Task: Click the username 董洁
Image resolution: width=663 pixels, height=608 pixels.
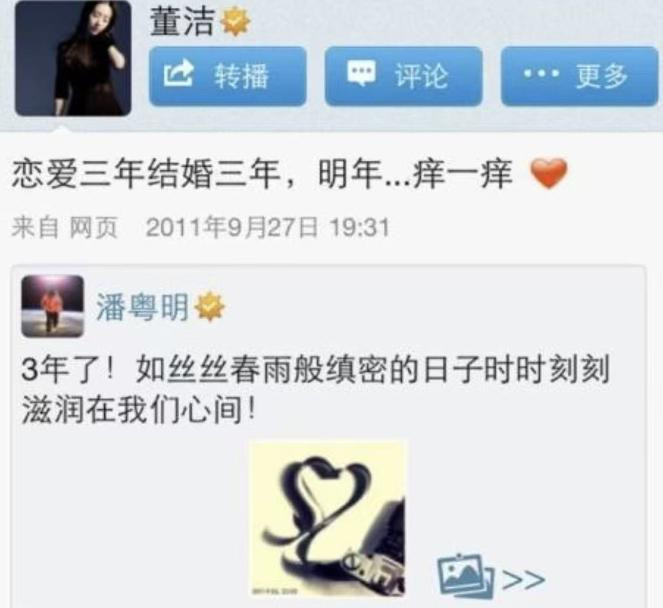Action: (182, 22)
